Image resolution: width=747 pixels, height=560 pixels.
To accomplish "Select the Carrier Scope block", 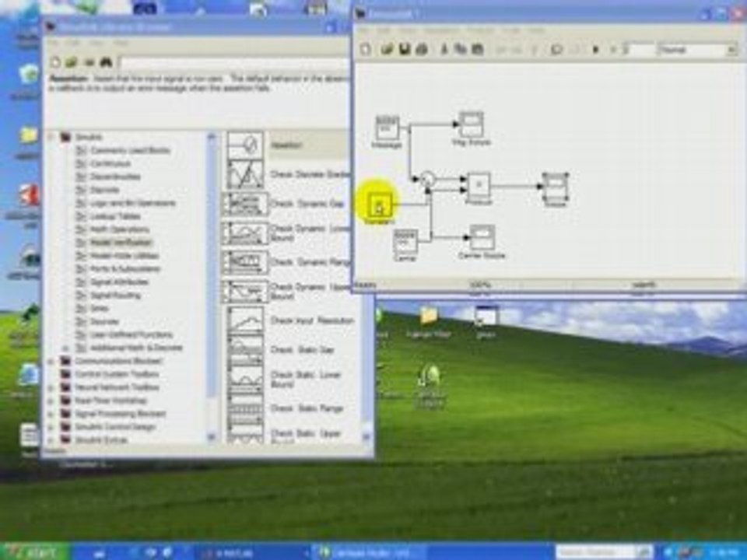I will tap(482, 238).
